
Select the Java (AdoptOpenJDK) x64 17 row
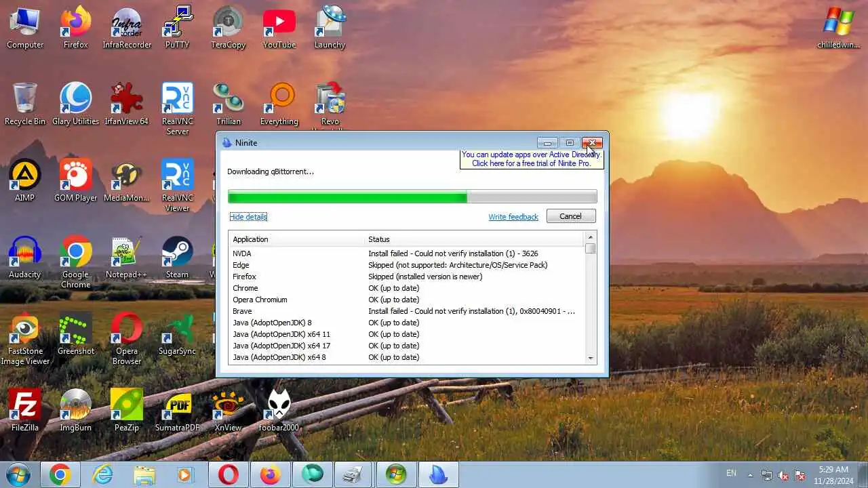[x=406, y=346]
